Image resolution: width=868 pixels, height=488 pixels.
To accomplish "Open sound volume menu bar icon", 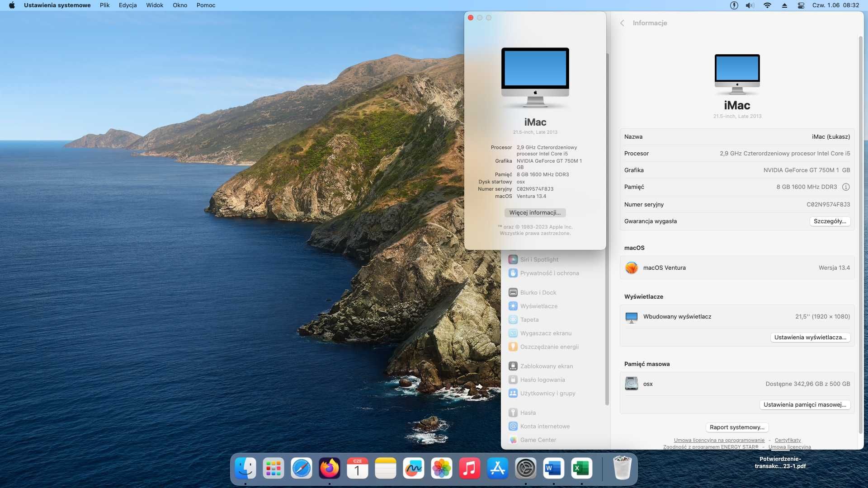I will [750, 5].
